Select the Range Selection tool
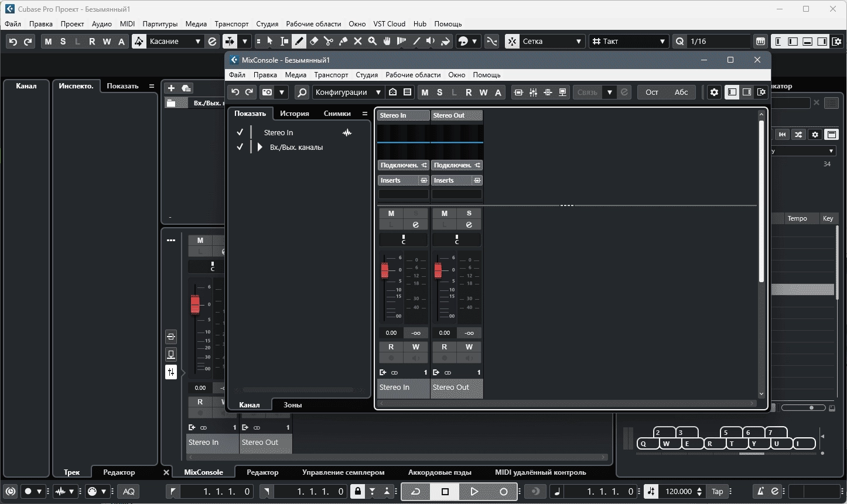Viewport: 847px width, 504px height. click(x=284, y=41)
